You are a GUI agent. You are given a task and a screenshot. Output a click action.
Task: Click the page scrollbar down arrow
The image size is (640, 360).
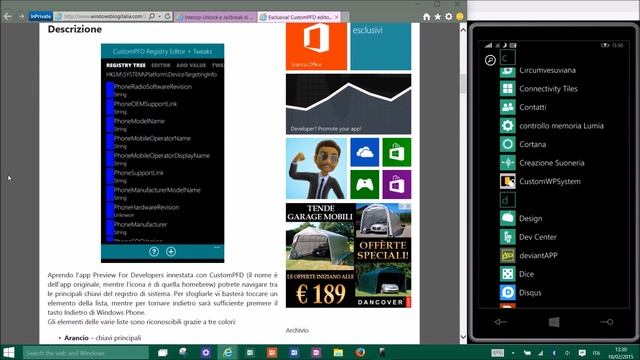tap(463, 337)
